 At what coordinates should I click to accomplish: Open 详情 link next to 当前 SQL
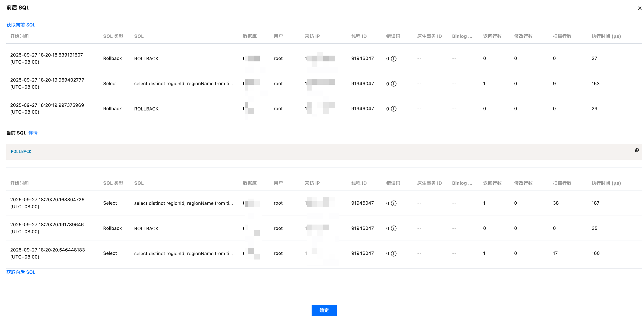click(x=33, y=133)
